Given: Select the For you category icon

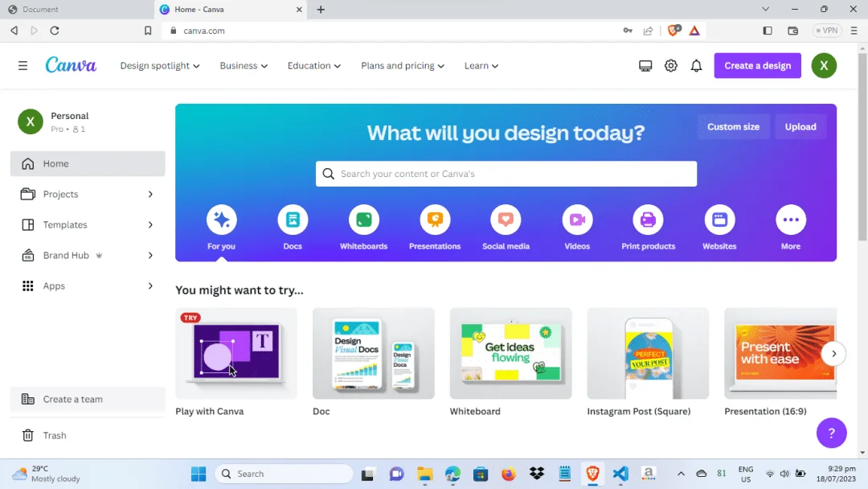Looking at the screenshot, I should pos(222,220).
